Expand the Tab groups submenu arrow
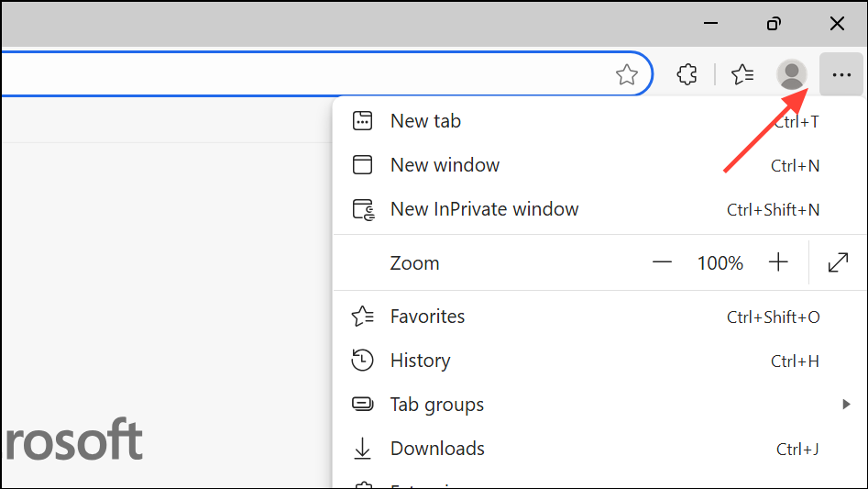The height and width of the screenshot is (489, 868). pos(847,405)
